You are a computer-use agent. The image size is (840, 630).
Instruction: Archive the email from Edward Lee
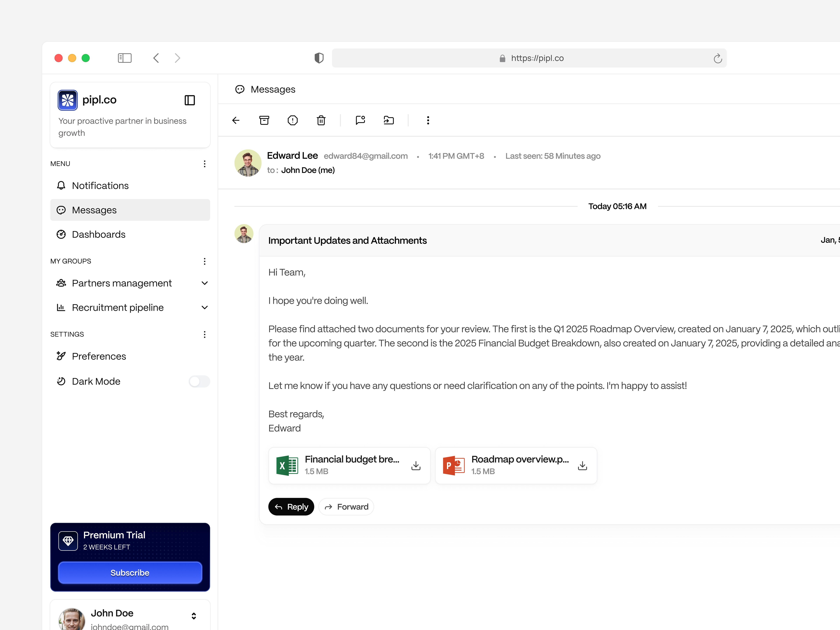tap(264, 120)
